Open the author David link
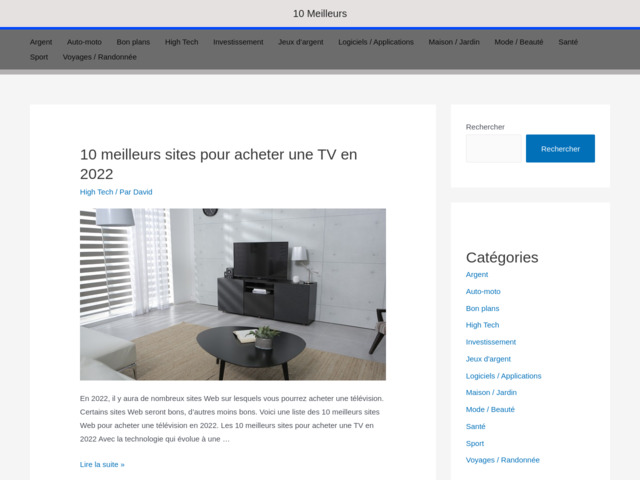The height and width of the screenshot is (480, 640). tap(143, 192)
